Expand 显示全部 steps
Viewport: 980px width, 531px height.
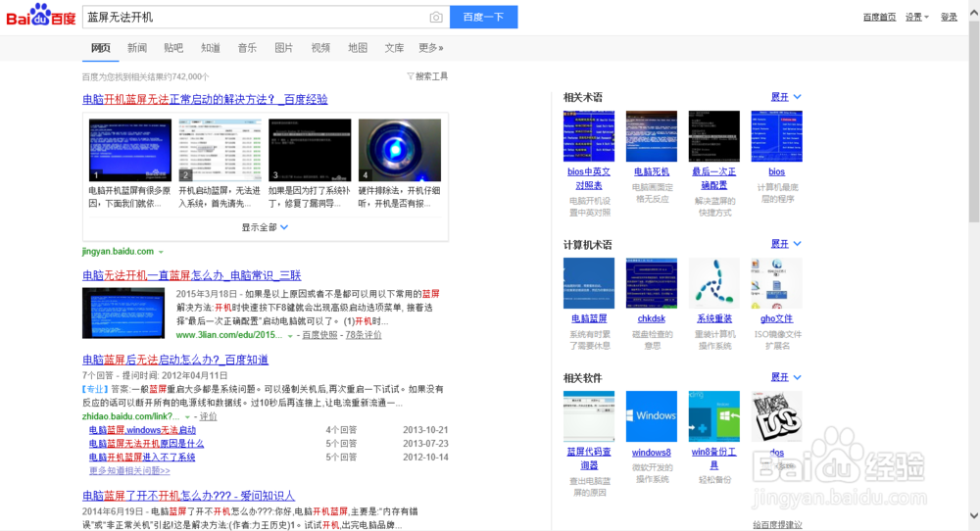pyautogui.click(x=265, y=227)
